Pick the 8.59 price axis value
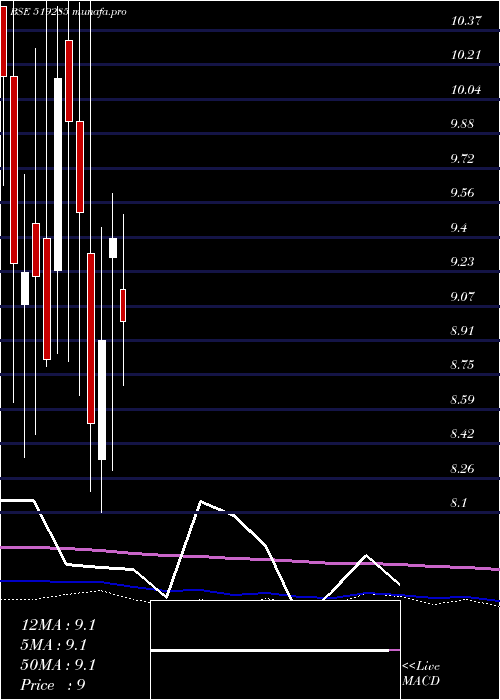Image resolution: width=500 pixels, height=700 pixels. pyautogui.click(x=462, y=400)
